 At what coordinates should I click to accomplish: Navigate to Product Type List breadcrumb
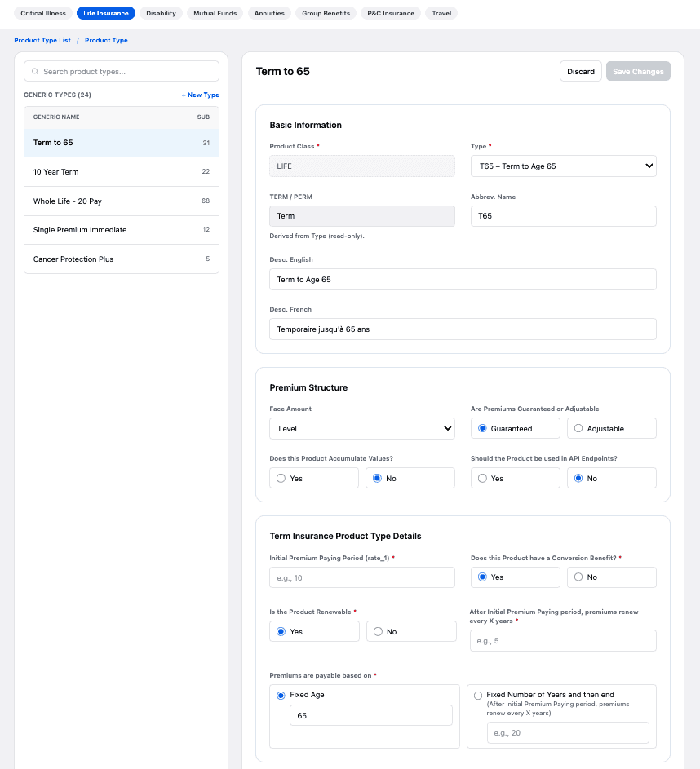coord(42,40)
